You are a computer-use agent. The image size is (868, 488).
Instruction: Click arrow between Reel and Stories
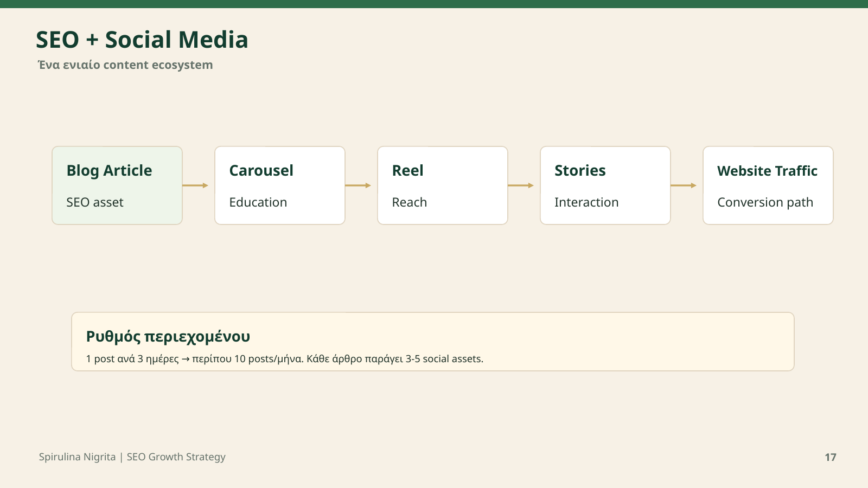(521, 185)
